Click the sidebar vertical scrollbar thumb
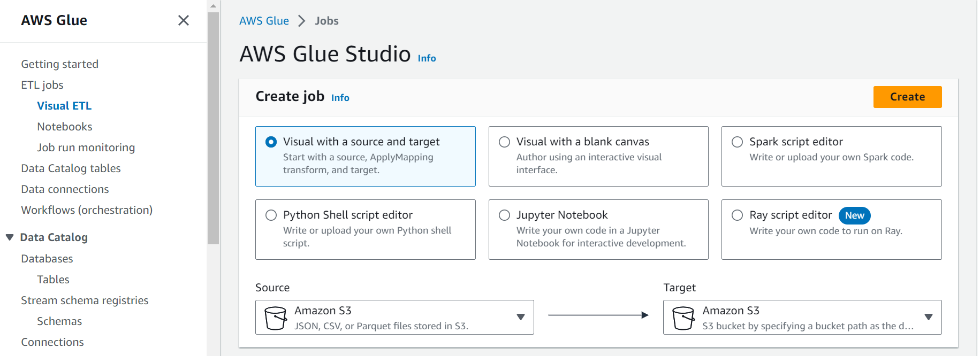 pos(213,128)
